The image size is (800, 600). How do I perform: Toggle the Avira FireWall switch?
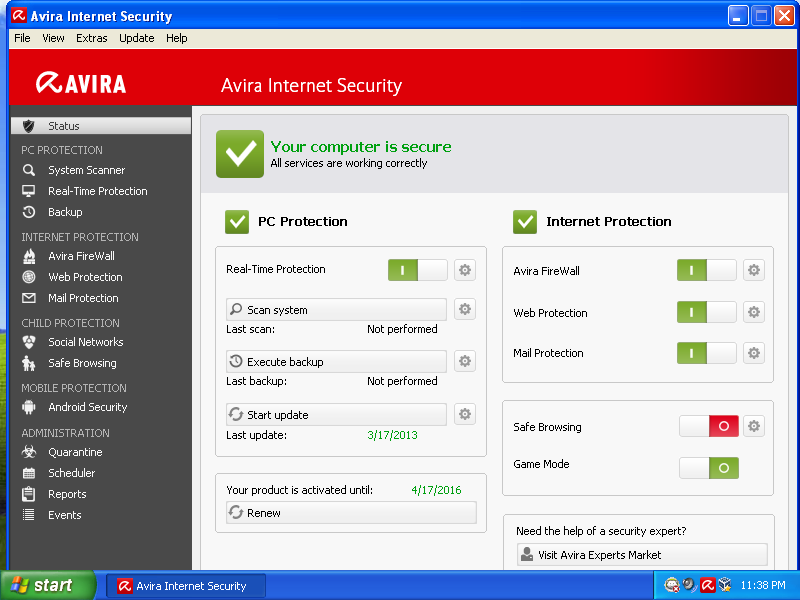(x=707, y=270)
